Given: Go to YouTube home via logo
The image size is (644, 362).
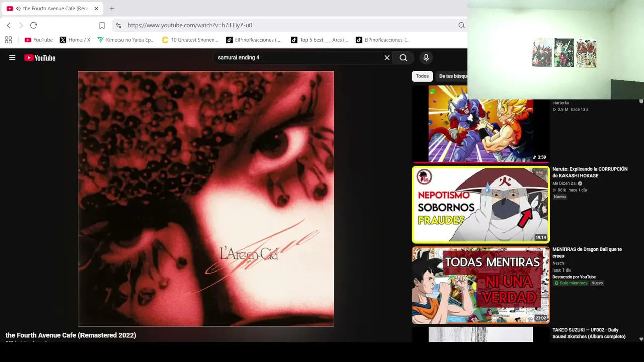Looking at the screenshot, I should click(x=40, y=58).
